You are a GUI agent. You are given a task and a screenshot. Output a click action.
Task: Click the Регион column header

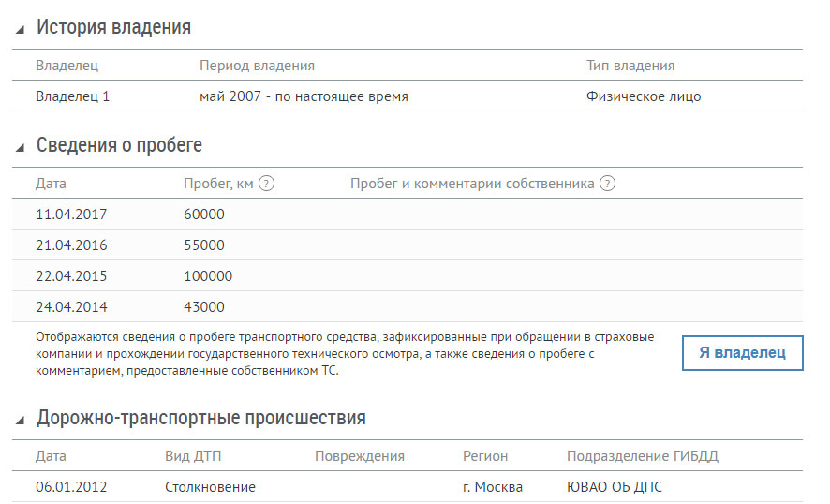click(x=485, y=456)
